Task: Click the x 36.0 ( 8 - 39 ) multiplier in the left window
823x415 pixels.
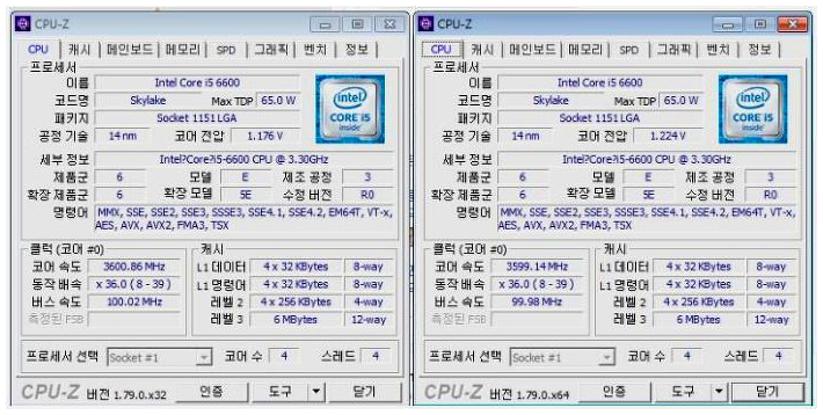Action: 134,284
